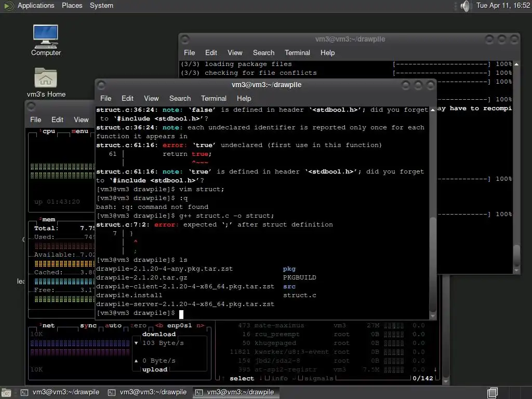Switch to second vm3@vm3:~/drawpile taskbar button
Screen dimensions: 532x399
(147, 392)
